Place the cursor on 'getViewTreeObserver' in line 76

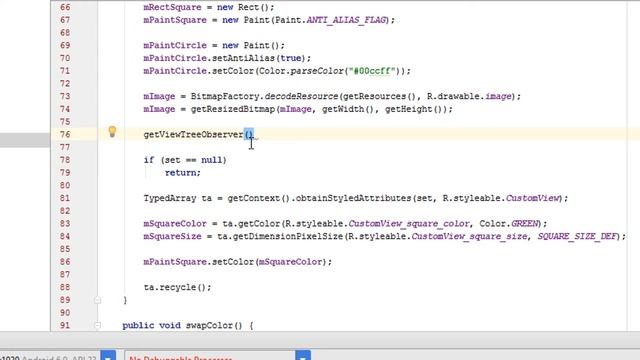[193, 134]
